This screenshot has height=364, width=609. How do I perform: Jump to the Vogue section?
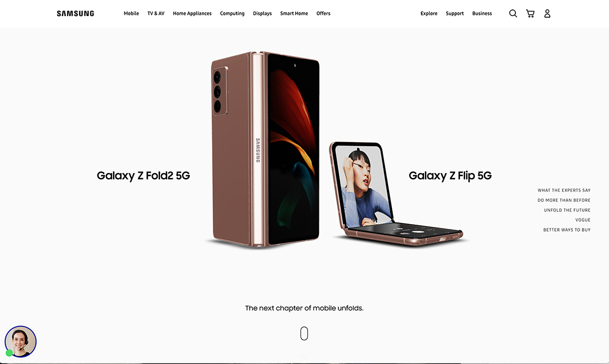(x=582, y=220)
